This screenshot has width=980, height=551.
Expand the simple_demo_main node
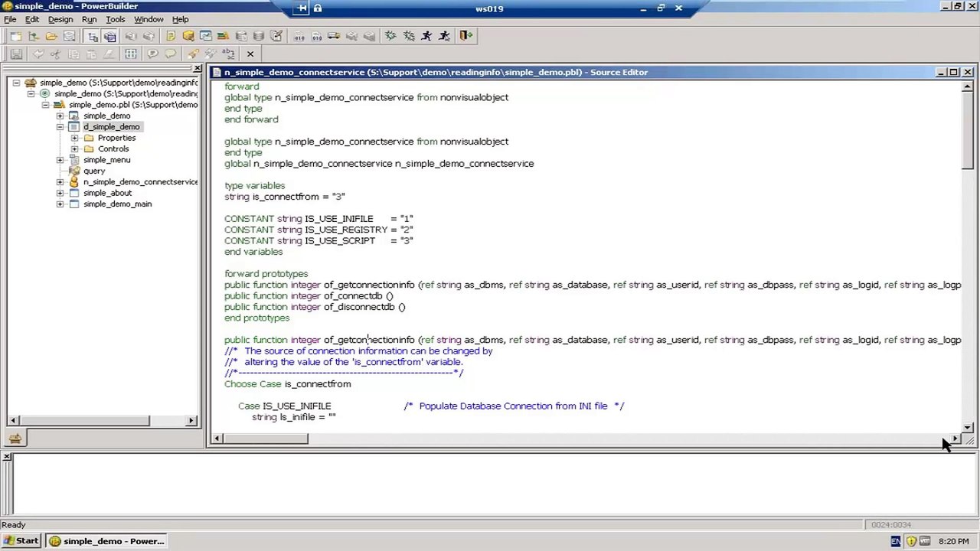click(60, 204)
